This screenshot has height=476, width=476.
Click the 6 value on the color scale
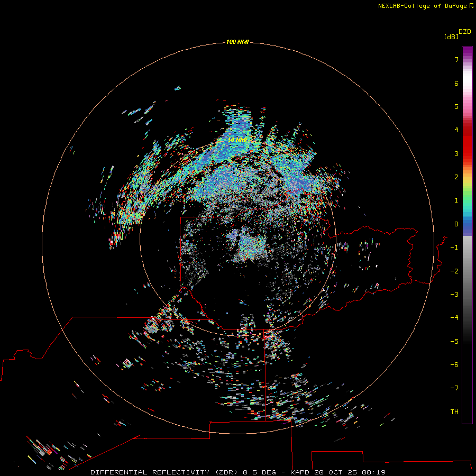[x=456, y=84]
